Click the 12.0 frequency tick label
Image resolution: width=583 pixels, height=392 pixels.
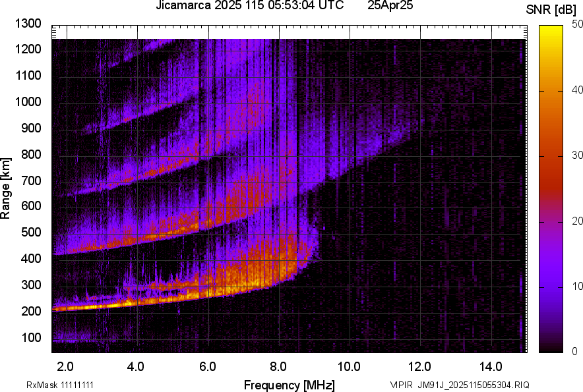tap(420, 367)
